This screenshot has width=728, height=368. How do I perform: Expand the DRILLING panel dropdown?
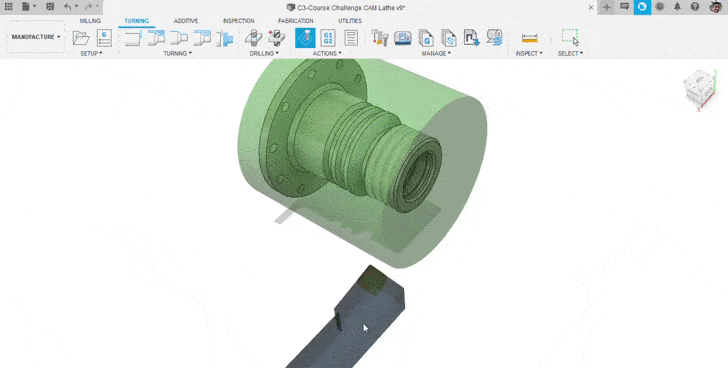(x=264, y=53)
